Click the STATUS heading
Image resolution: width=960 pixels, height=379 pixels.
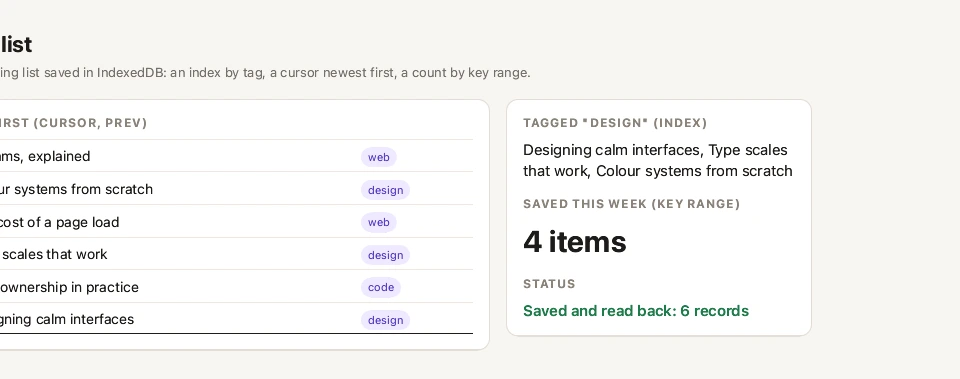click(x=549, y=284)
